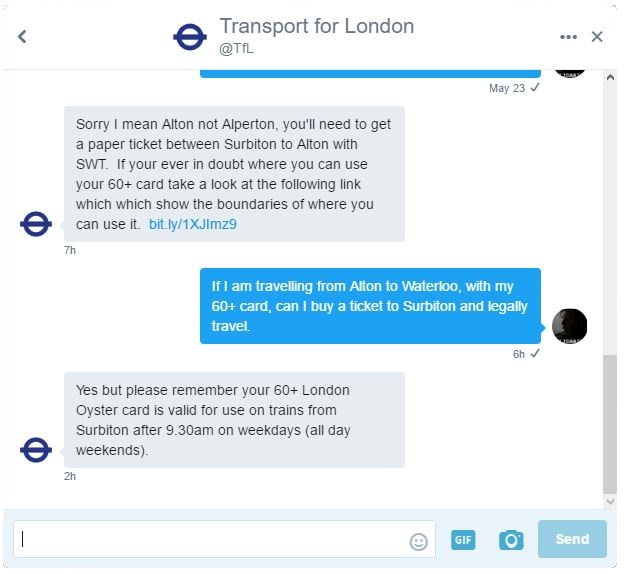The image size is (625, 574).
Task: Select the blue Alton to Waterloo message bubble
Action: pos(370,306)
